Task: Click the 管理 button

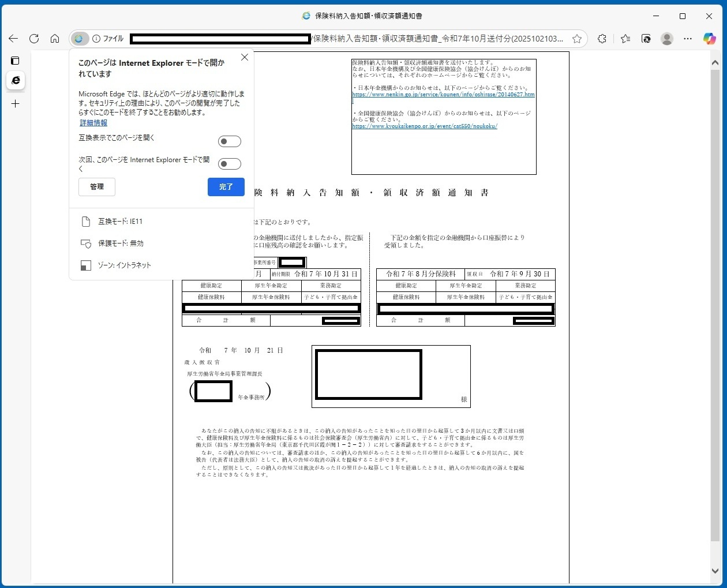Action: pos(97,187)
